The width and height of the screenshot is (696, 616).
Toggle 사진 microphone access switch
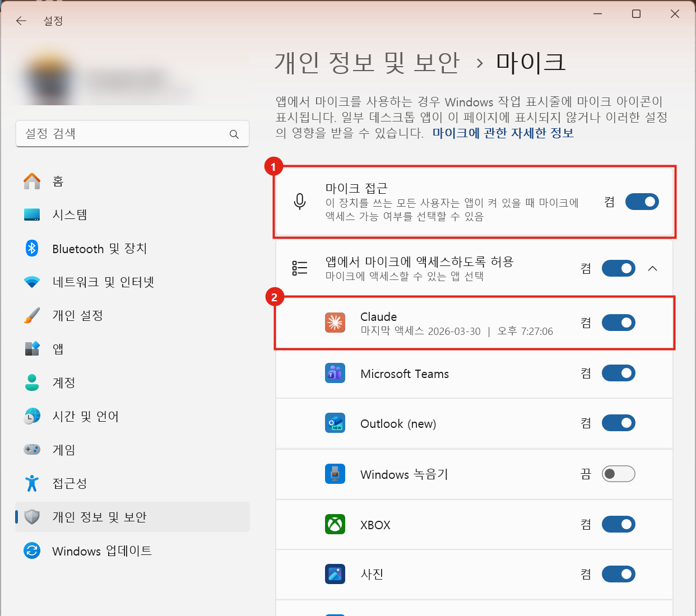click(619, 574)
